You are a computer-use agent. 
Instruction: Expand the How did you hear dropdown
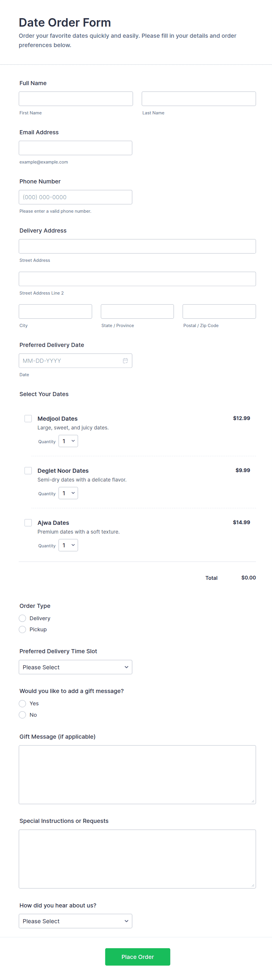tap(75, 921)
